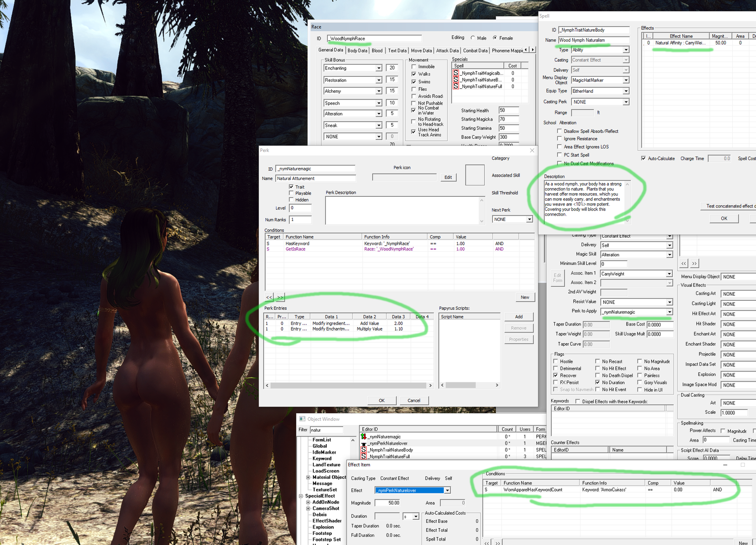Uncheck the Swims movement checkbox
Image resolution: width=756 pixels, height=545 pixels.
[x=414, y=82]
